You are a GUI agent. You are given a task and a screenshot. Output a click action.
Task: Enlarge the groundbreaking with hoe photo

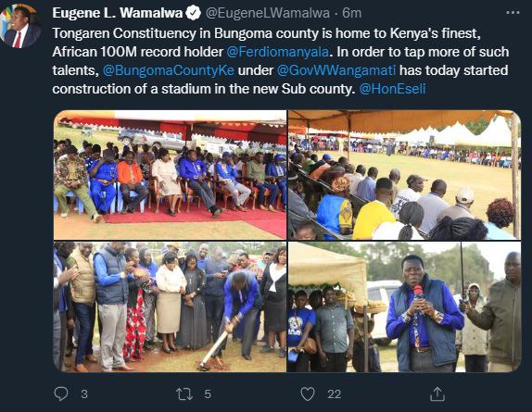coord(170,307)
